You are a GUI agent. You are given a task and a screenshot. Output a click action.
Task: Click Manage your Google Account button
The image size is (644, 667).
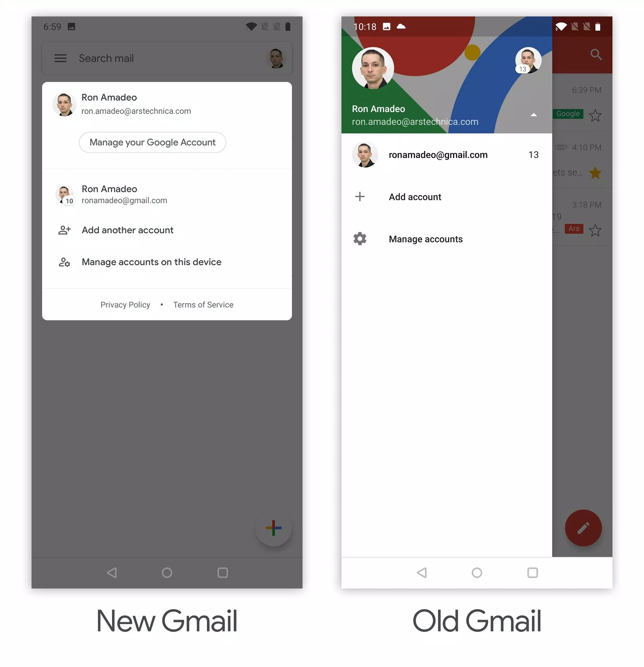(x=152, y=142)
